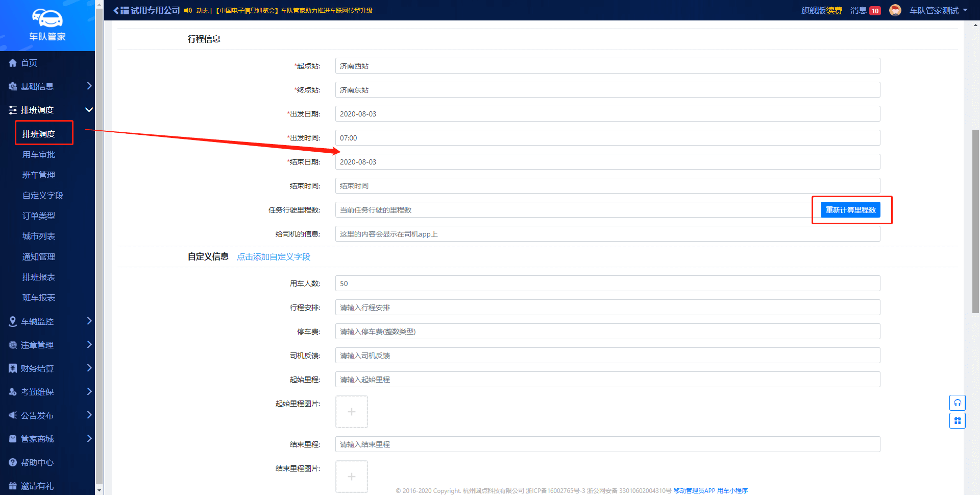Image resolution: width=980 pixels, height=495 pixels.
Task: Go to 首页 home in sidebar
Action: [29, 63]
